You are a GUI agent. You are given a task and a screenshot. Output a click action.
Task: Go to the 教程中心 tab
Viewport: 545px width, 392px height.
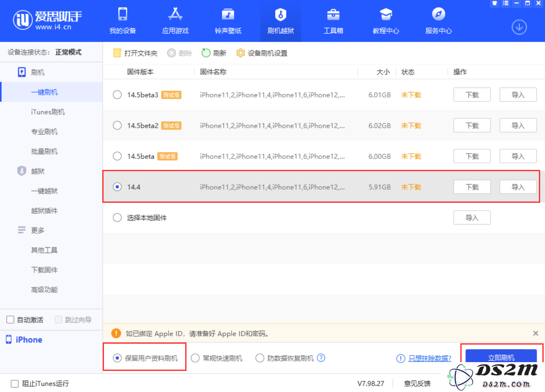coord(386,21)
